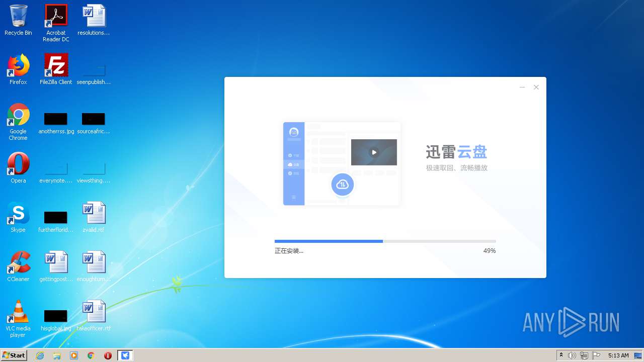Open Chrome from the taskbar
This screenshot has width=644, height=362.
coord(91,355)
